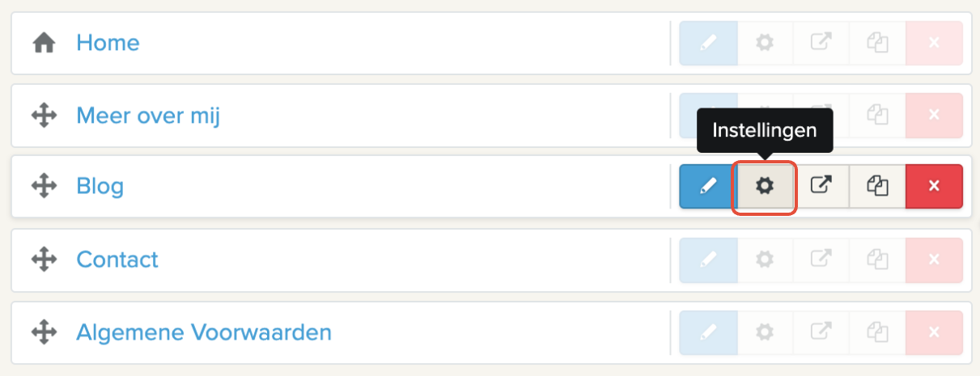This screenshot has width=980, height=376.
Task: Duplicate the Blog page with copy icon
Action: pos(877,187)
